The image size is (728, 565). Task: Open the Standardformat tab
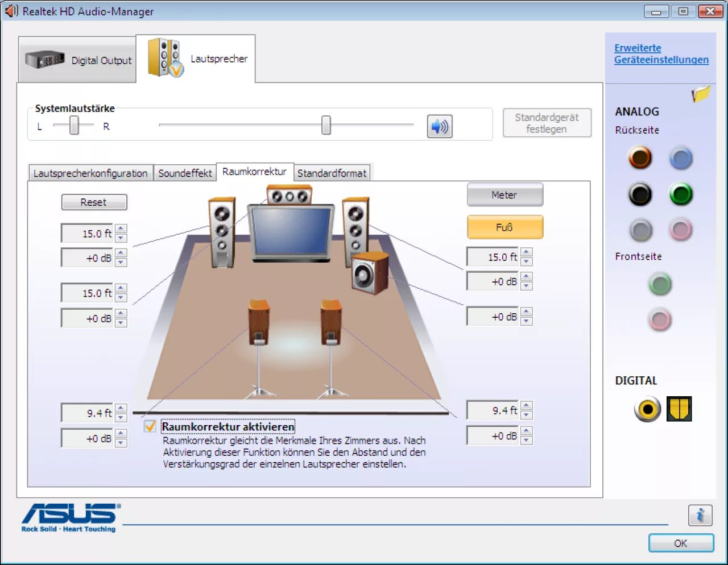tap(332, 173)
